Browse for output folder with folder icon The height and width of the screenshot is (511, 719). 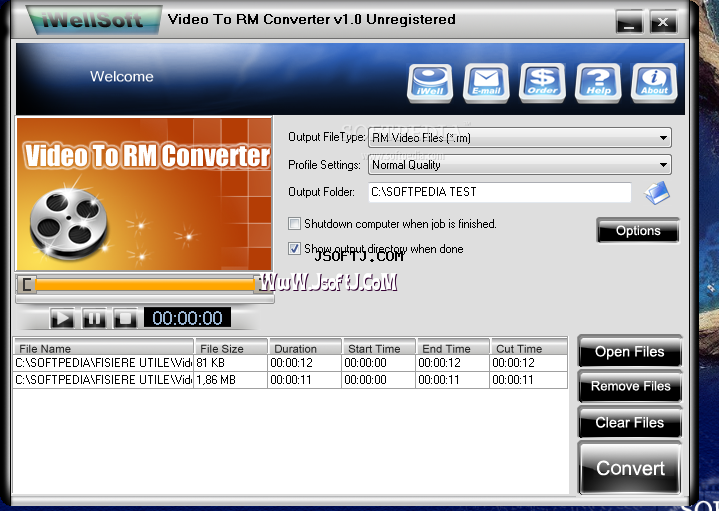[657, 193]
